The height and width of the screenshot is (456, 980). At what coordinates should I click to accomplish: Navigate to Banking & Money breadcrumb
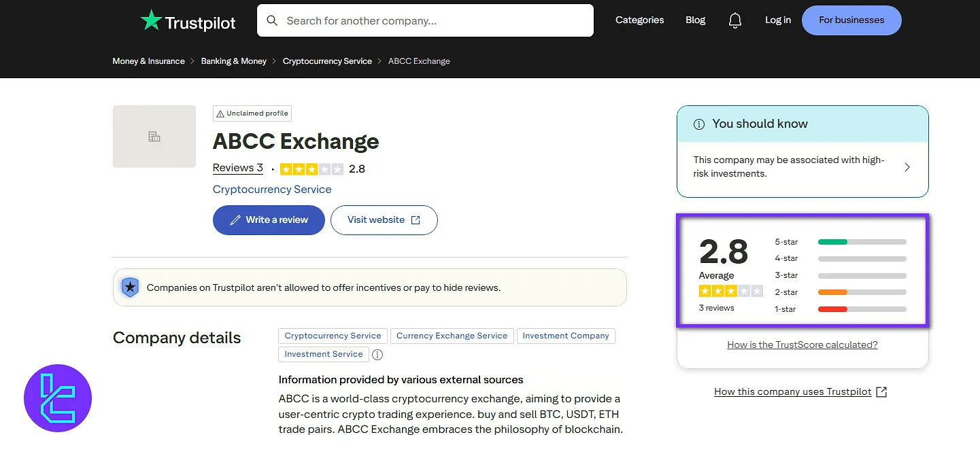(233, 60)
